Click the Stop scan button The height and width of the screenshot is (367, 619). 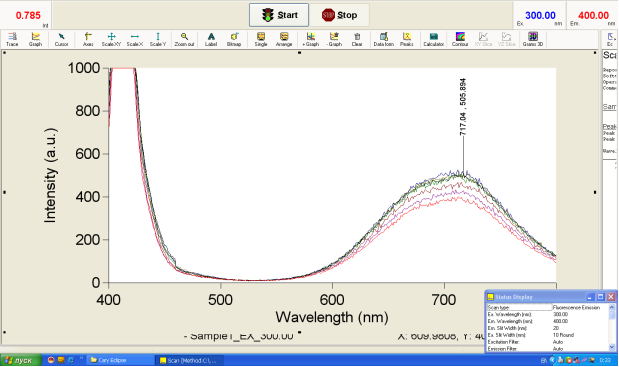[339, 15]
